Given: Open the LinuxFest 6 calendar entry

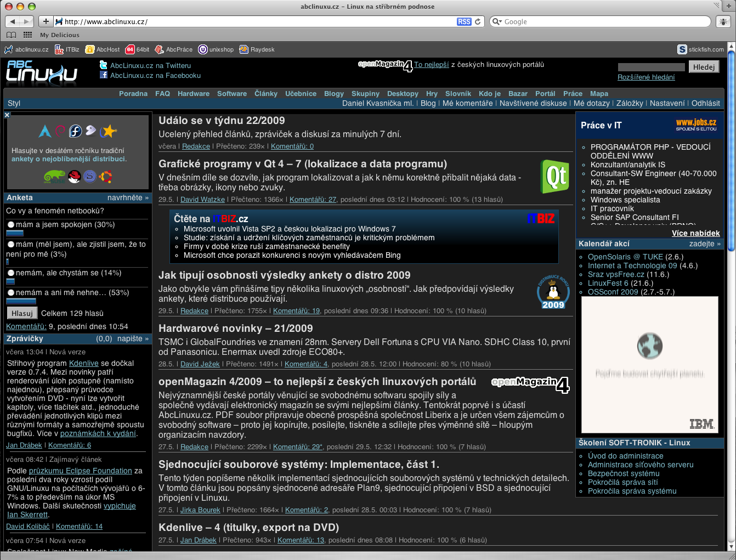Looking at the screenshot, I should 608,283.
